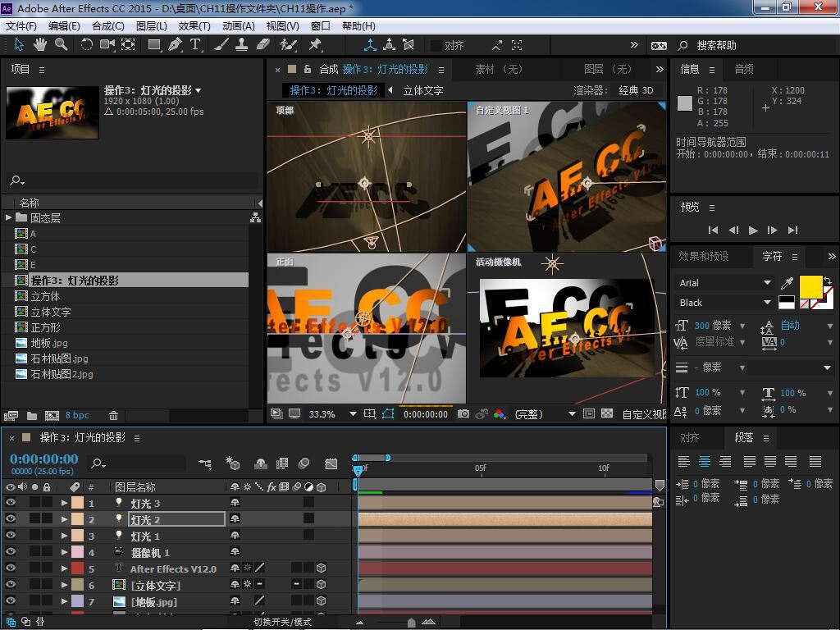
Task: Expand the [地板.jpg] layer properties
Action: [x=64, y=601]
